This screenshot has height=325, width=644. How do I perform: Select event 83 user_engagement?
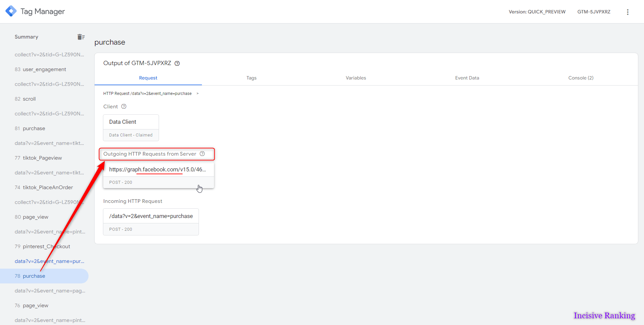[44, 69]
